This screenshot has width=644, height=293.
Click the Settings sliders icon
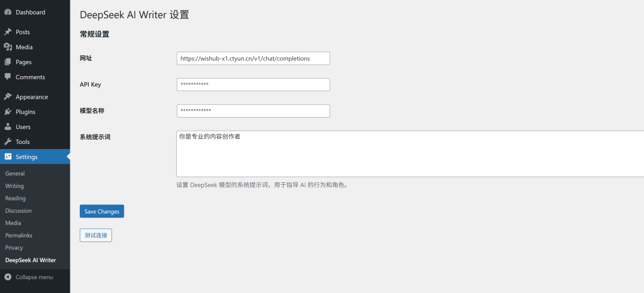[x=8, y=157]
